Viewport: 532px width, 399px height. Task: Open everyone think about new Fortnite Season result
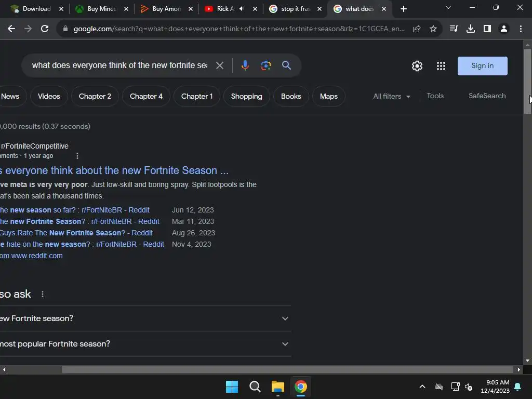(x=114, y=170)
